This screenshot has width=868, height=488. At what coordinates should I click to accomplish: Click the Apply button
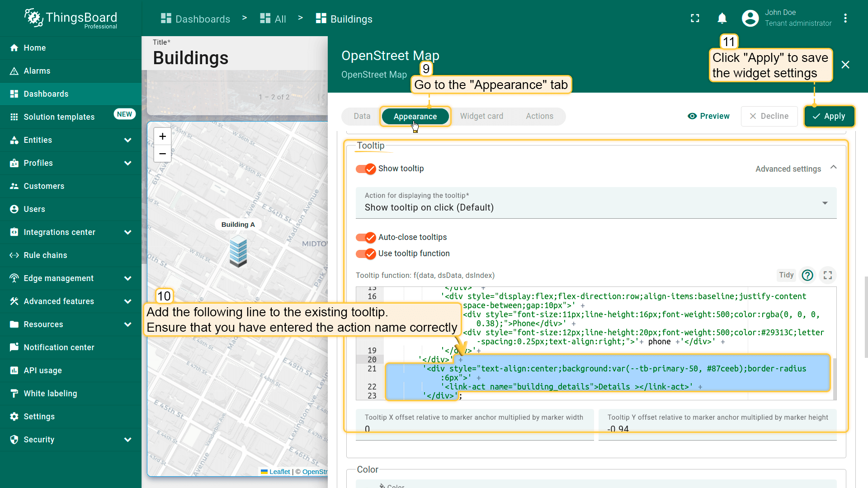829,116
